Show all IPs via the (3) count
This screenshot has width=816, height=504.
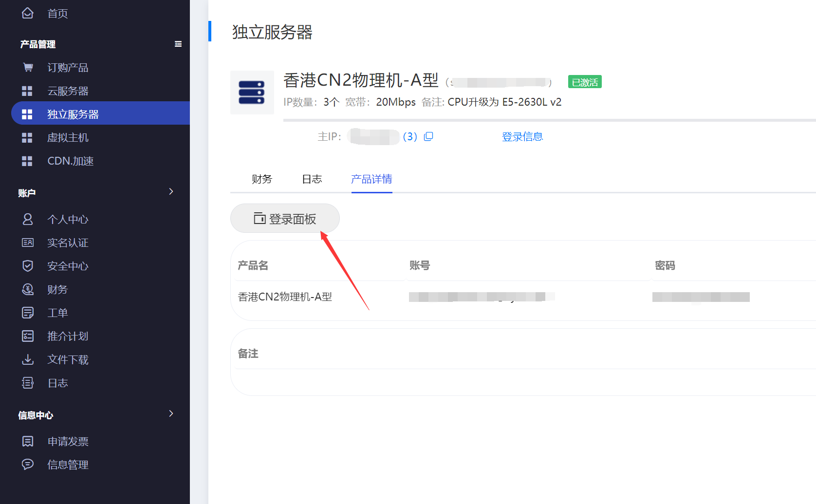(x=410, y=137)
